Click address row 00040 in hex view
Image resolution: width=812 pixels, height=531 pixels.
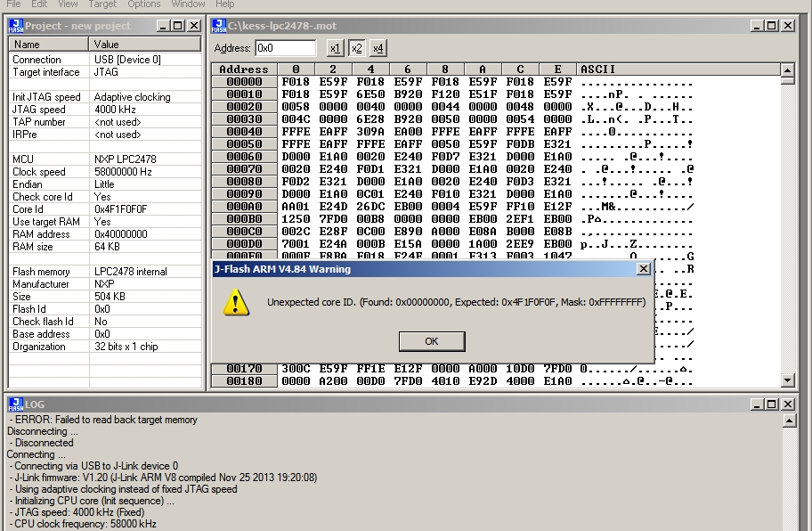[244, 132]
